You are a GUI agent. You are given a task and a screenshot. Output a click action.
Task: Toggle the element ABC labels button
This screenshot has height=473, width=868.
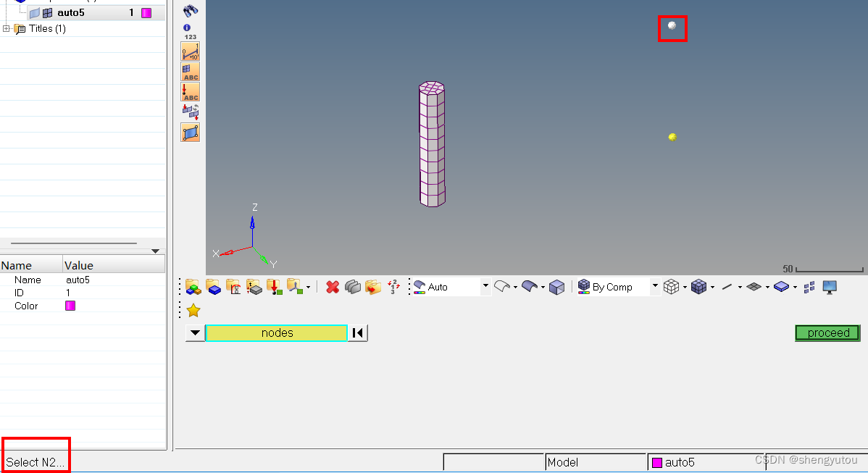[x=190, y=72]
